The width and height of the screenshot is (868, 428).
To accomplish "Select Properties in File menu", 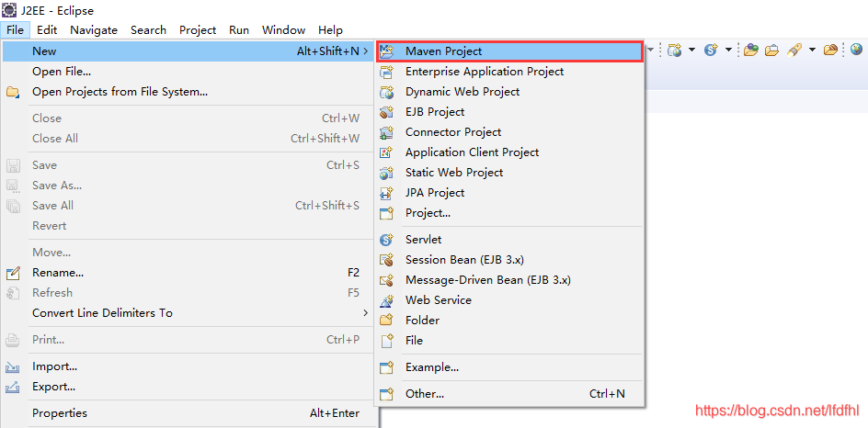I will (188, 413).
